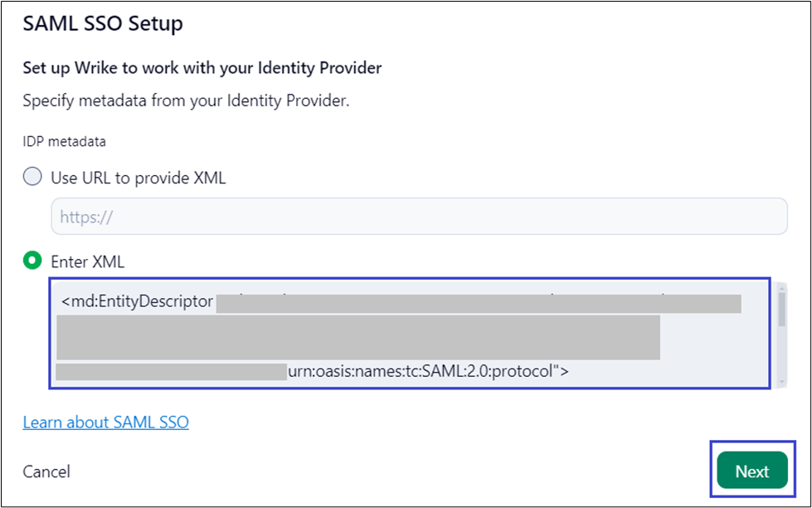The height and width of the screenshot is (508, 812).
Task: Click the md:EntityDescriptor text in XML box
Action: coord(137,302)
